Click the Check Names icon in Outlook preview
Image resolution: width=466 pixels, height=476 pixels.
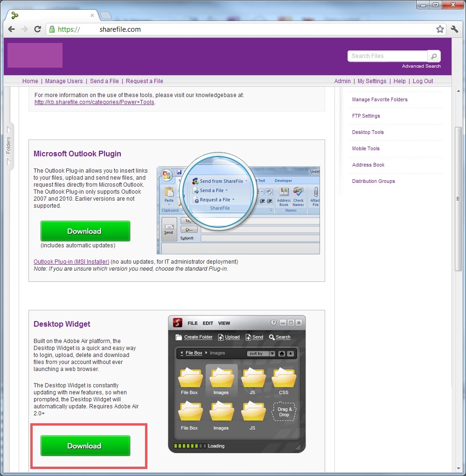298,196
